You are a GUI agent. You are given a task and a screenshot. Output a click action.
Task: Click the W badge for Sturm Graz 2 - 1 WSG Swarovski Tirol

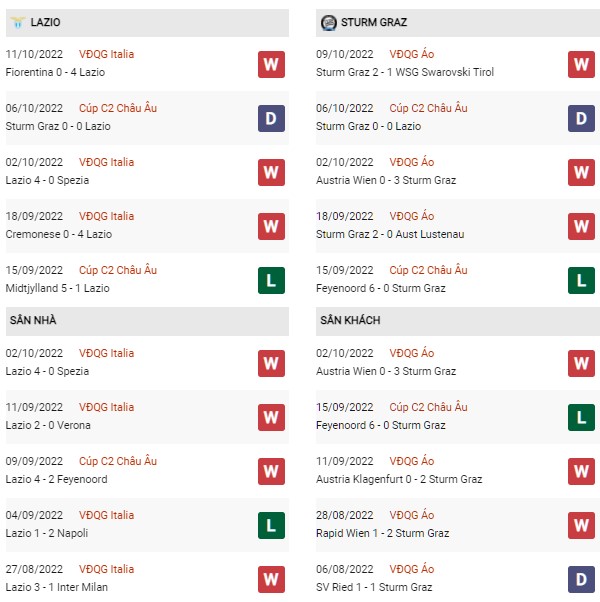click(x=581, y=64)
